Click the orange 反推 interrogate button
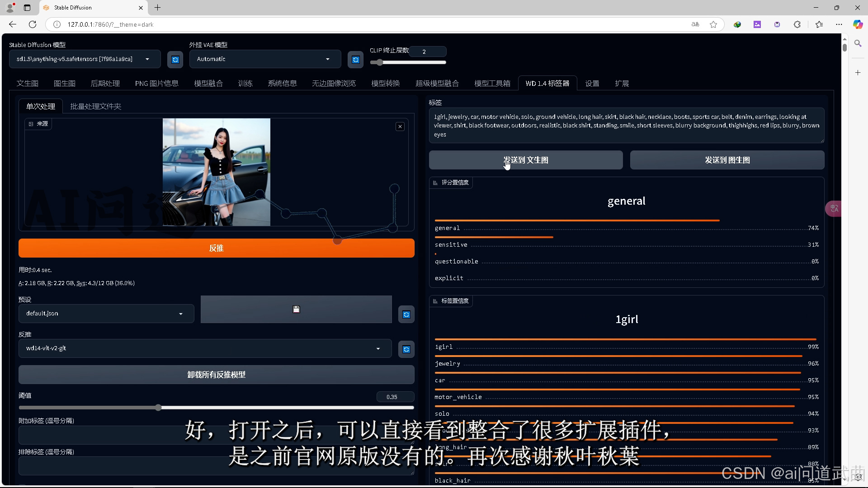This screenshot has width=868, height=488. (x=216, y=248)
